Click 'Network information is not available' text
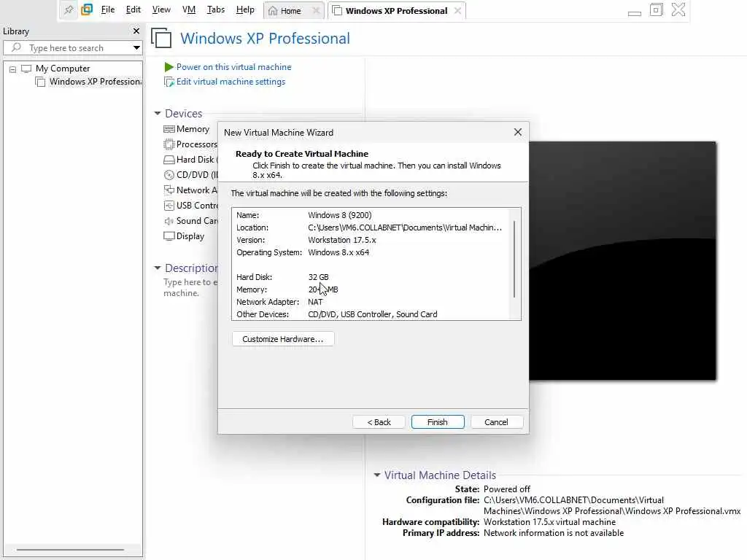This screenshot has height=560, width=747. (554, 533)
